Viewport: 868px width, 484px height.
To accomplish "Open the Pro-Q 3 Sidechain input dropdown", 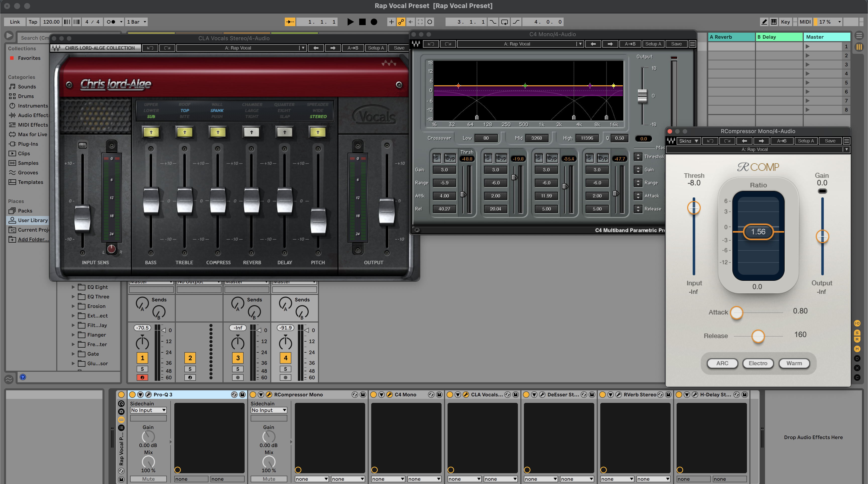I will (148, 410).
